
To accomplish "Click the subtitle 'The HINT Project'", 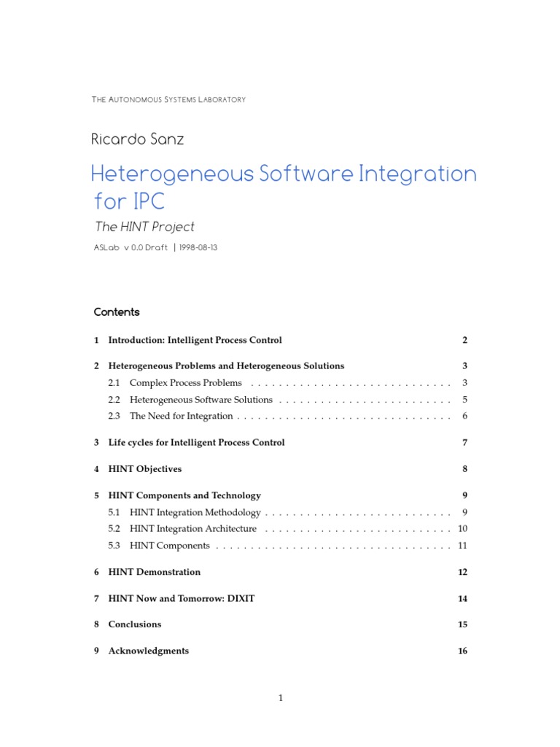I will pos(145,227).
